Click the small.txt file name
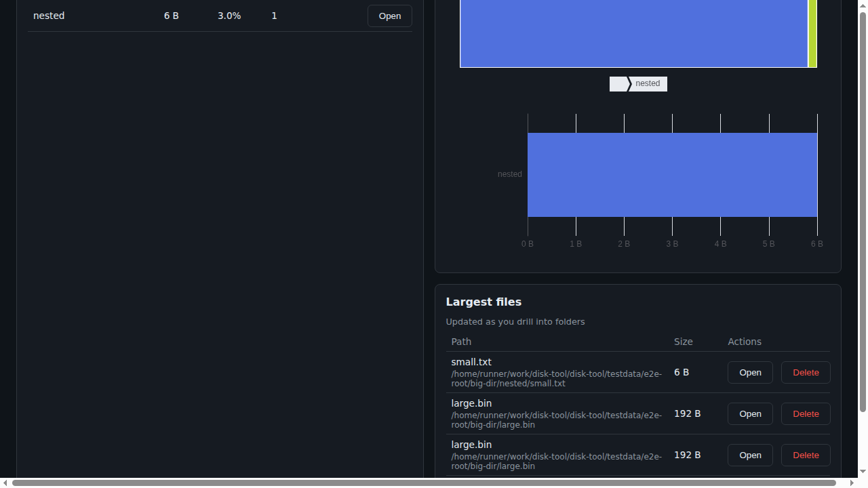Screen dimensions: 868x488 (471, 362)
